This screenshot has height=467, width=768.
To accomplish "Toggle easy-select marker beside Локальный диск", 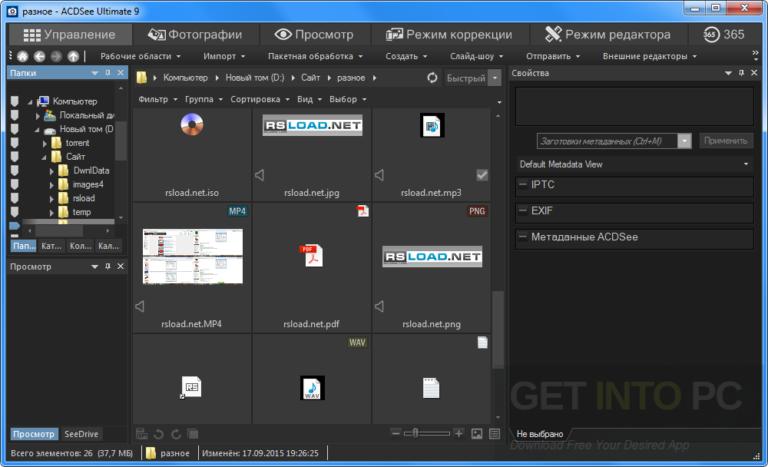I will (x=15, y=115).
